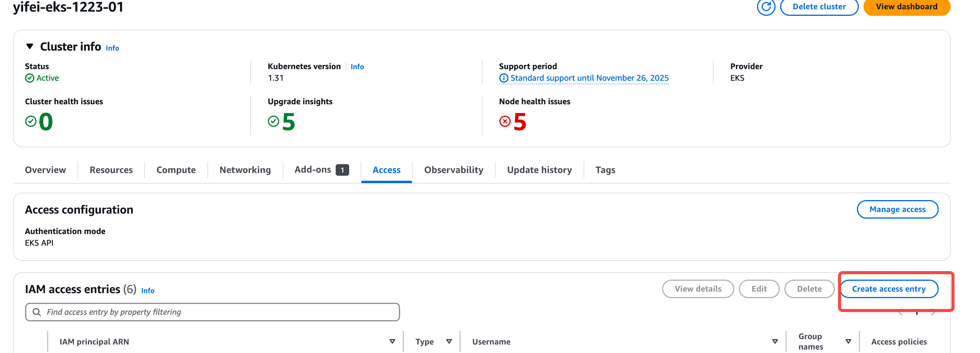The height and width of the screenshot is (353, 980).
Task: Click the Manage access button
Action: (x=897, y=209)
